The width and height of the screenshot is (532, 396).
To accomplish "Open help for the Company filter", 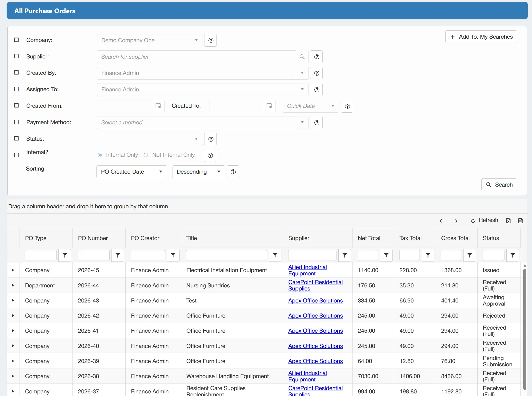I will (211, 40).
